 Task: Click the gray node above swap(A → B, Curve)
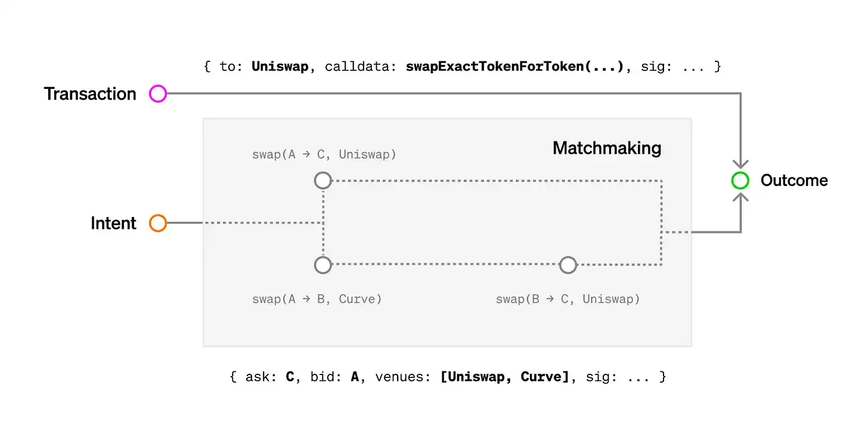(323, 265)
